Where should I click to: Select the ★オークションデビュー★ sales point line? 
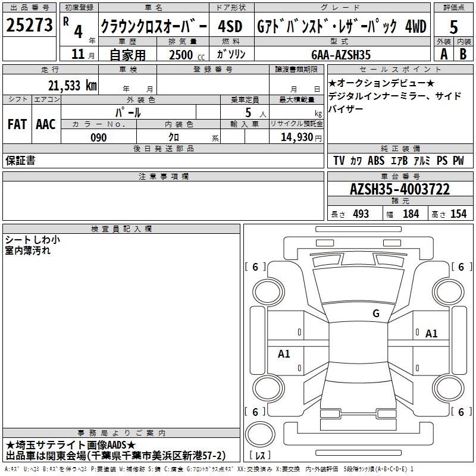(381, 83)
